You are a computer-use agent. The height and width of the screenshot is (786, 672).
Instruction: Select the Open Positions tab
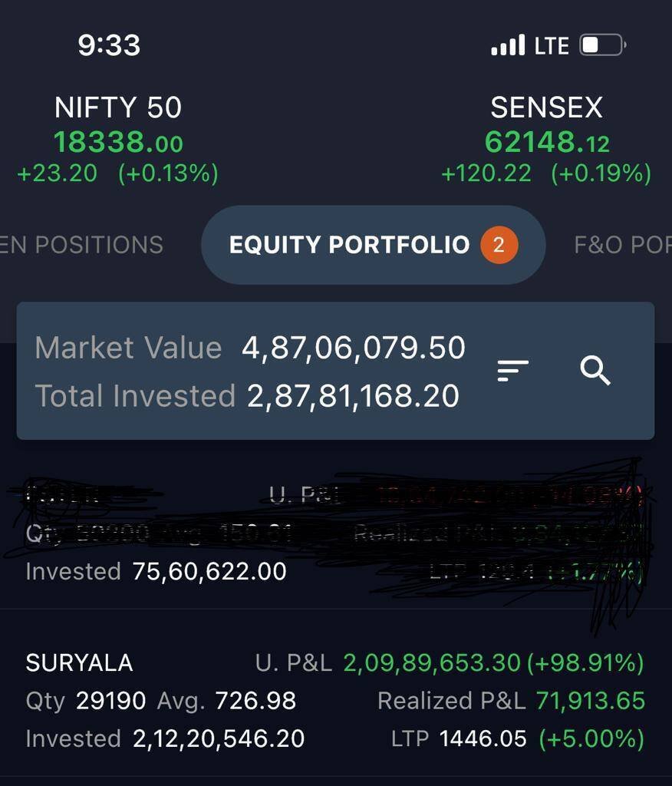pyautogui.click(x=81, y=245)
